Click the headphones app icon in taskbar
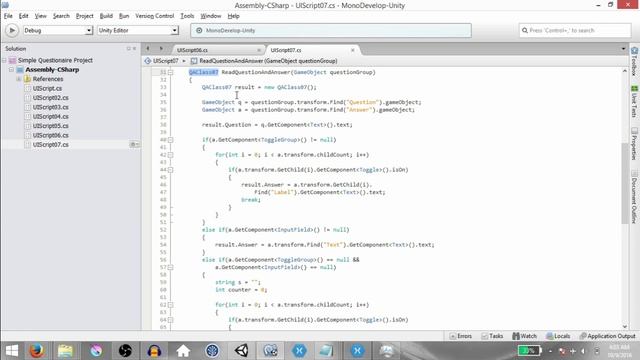Screen dimensions: 640x360 (x=154, y=351)
